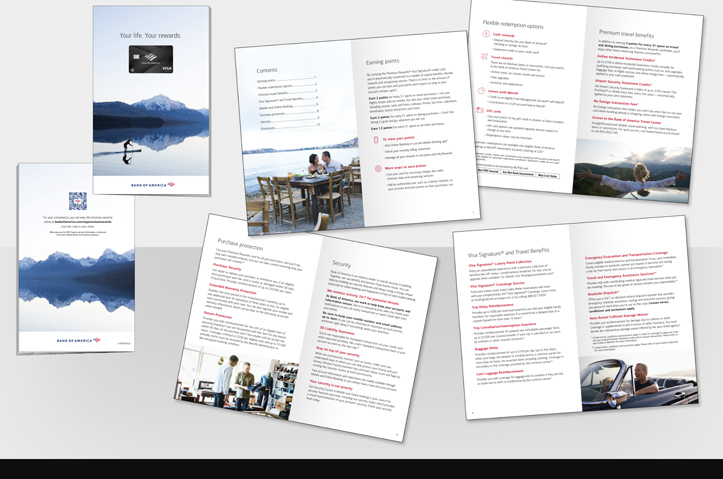Click the 'Roadside Dispatch' subheading
Viewport: 723px width, 479px height.
point(603,293)
